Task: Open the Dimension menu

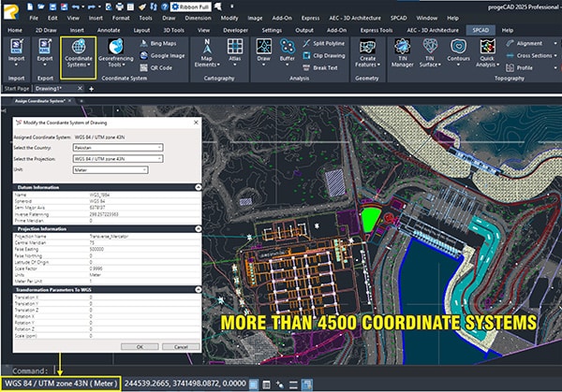Action: point(199,18)
